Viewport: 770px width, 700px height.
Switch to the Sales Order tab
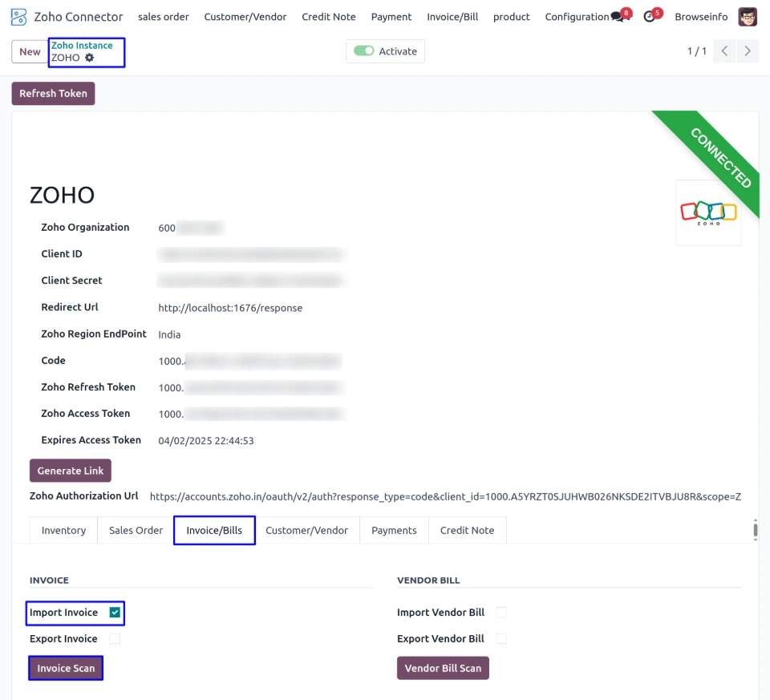click(x=136, y=530)
